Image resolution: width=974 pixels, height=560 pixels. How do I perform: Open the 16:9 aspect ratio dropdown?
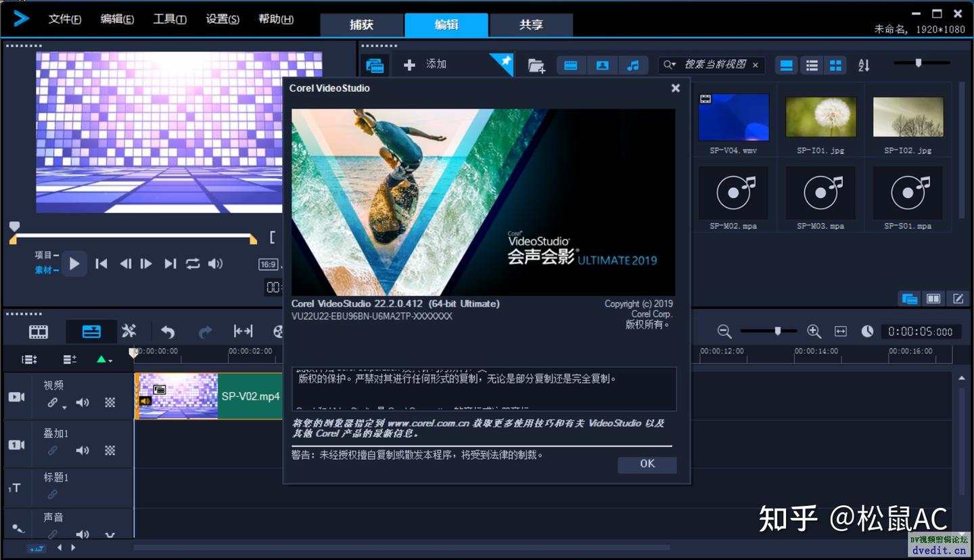coord(270,264)
